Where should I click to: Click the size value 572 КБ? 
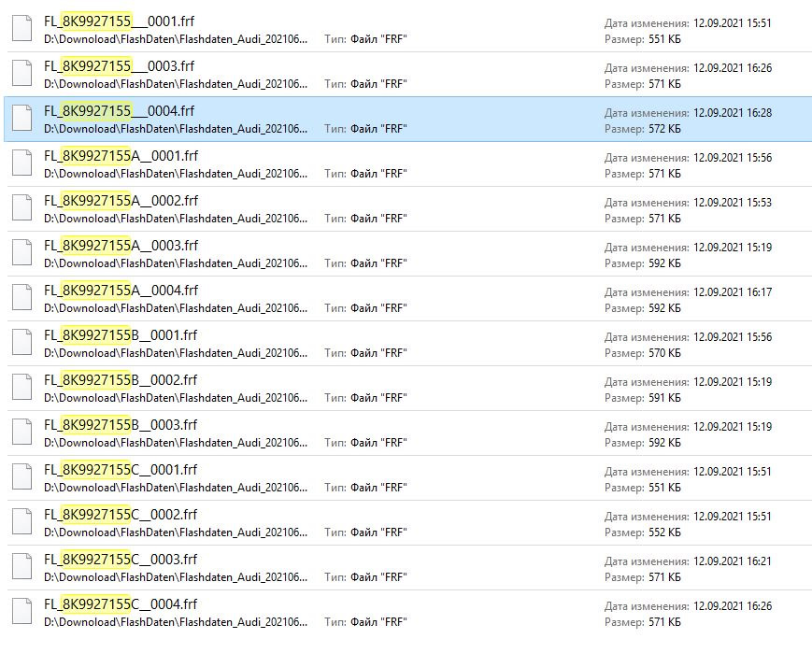(x=665, y=129)
